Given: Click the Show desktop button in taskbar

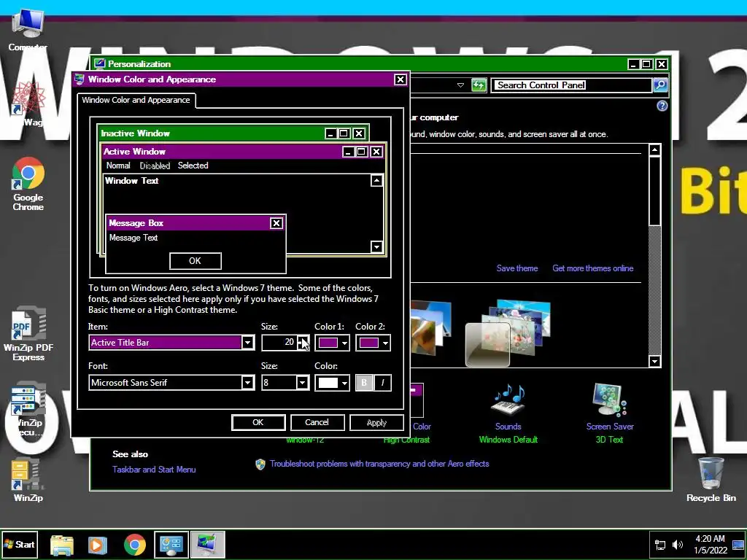Looking at the screenshot, I should click(x=739, y=545).
